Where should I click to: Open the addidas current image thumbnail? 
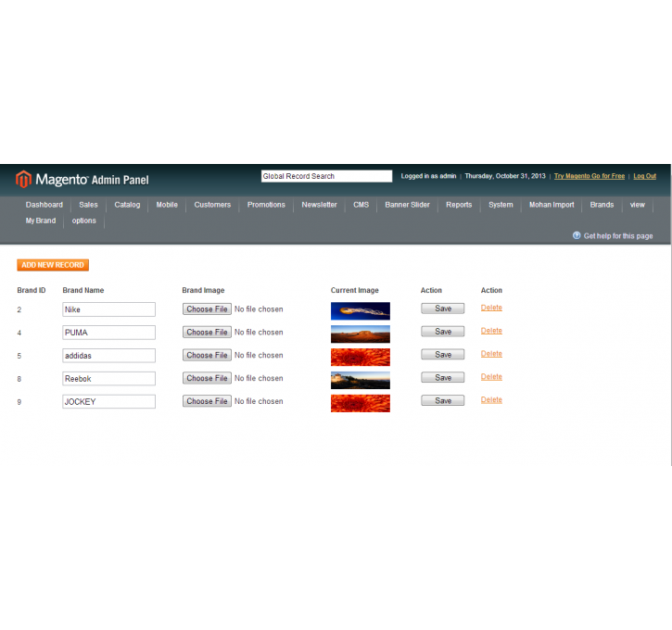(x=361, y=358)
